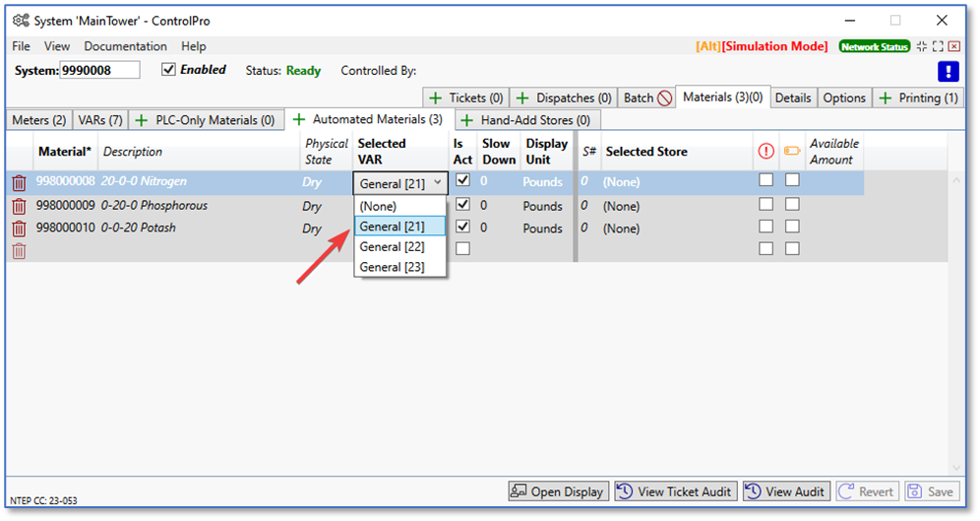Pick General [23] option in list
Screen dimensions: 980x521
tap(392, 267)
